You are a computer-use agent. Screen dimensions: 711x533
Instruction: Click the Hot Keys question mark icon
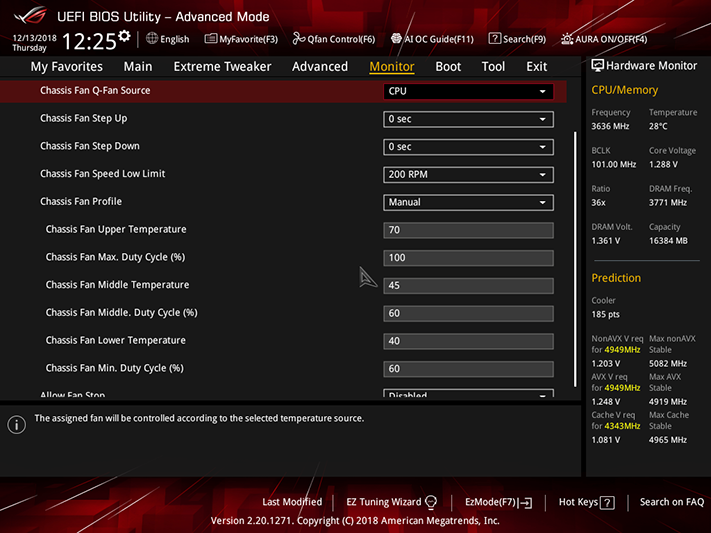[x=607, y=503]
